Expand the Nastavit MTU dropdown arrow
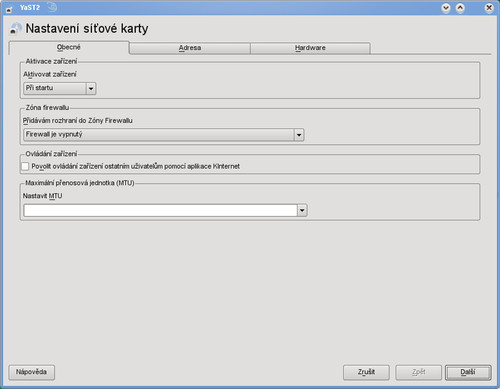 [302, 210]
